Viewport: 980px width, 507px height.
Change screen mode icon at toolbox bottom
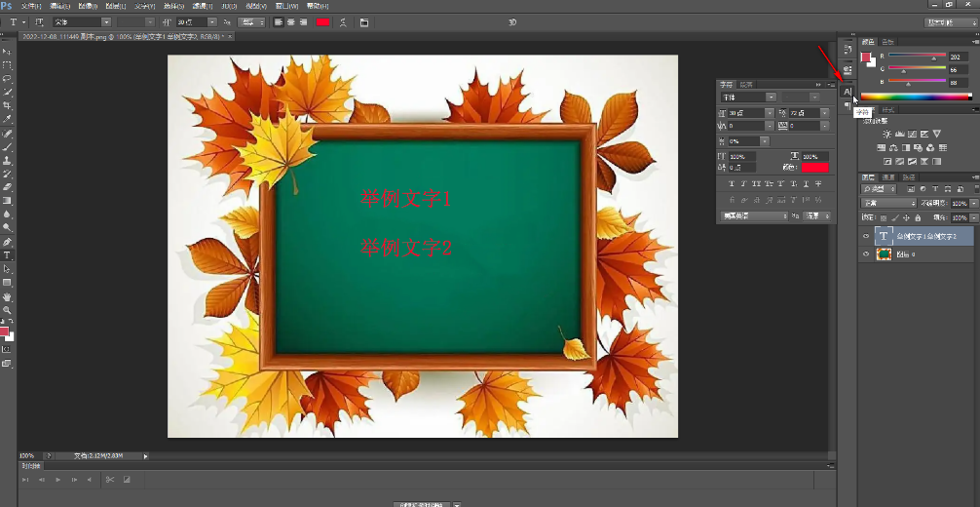[x=7, y=363]
